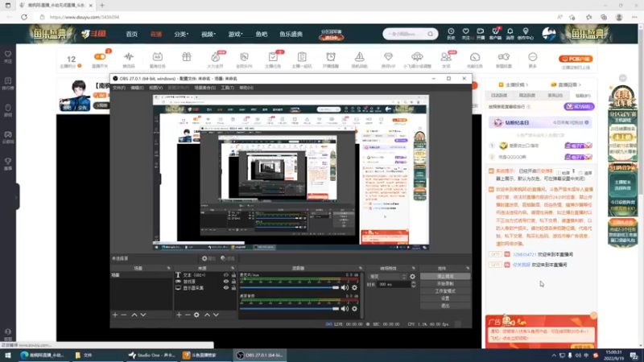This screenshot has height=362, width=644.
Task: Open the 工具(T) menu in OBS
Action: pyautogui.click(x=227, y=88)
